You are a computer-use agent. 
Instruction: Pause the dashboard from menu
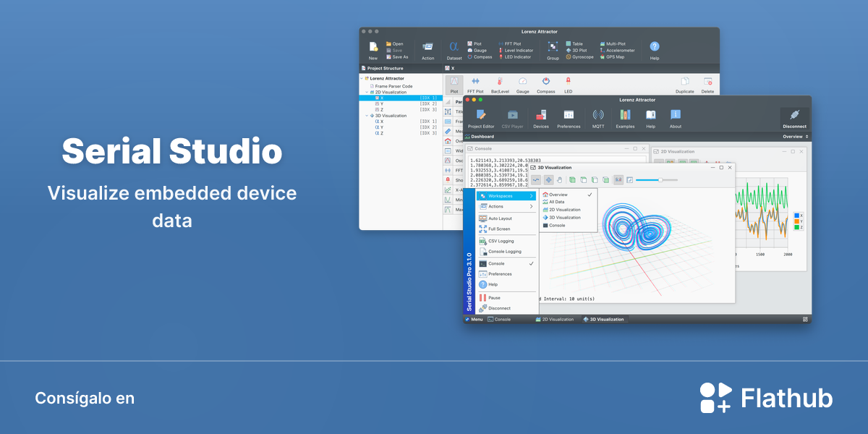click(x=506, y=297)
